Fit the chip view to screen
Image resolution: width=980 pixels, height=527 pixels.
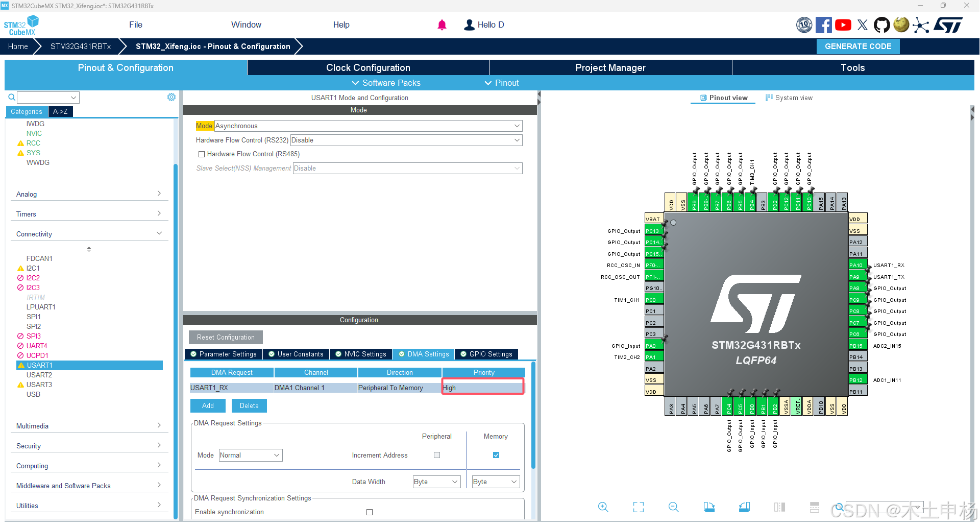[x=639, y=507]
